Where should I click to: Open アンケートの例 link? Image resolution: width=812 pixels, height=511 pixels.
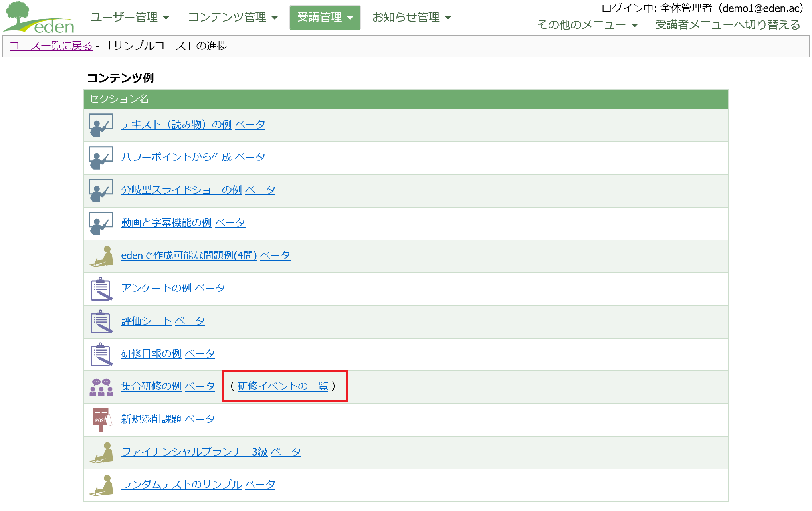pyautogui.click(x=156, y=288)
